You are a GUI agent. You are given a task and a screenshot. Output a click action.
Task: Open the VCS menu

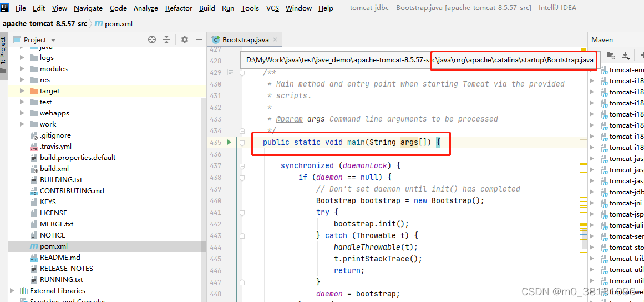(273, 8)
